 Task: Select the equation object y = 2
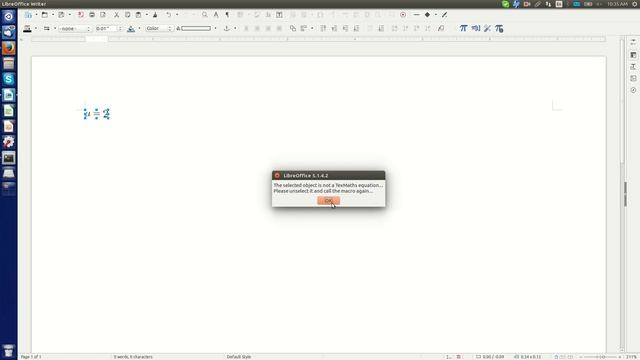[x=96, y=113]
